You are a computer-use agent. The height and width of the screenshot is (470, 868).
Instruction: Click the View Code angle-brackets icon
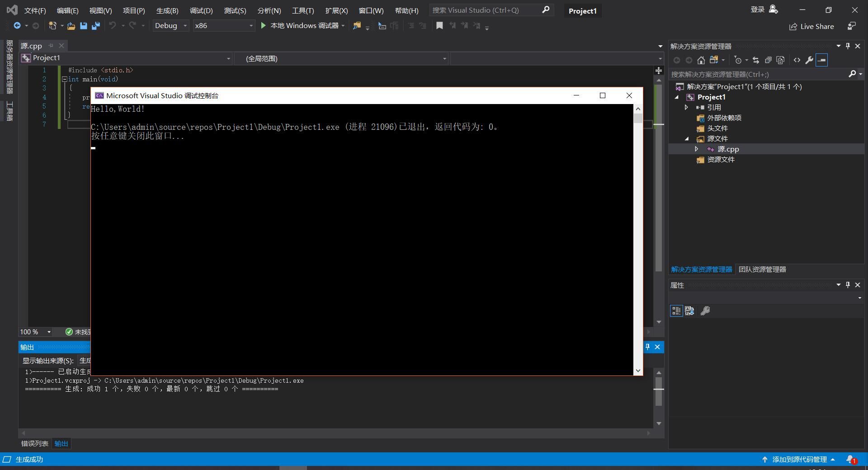(797, 60)
